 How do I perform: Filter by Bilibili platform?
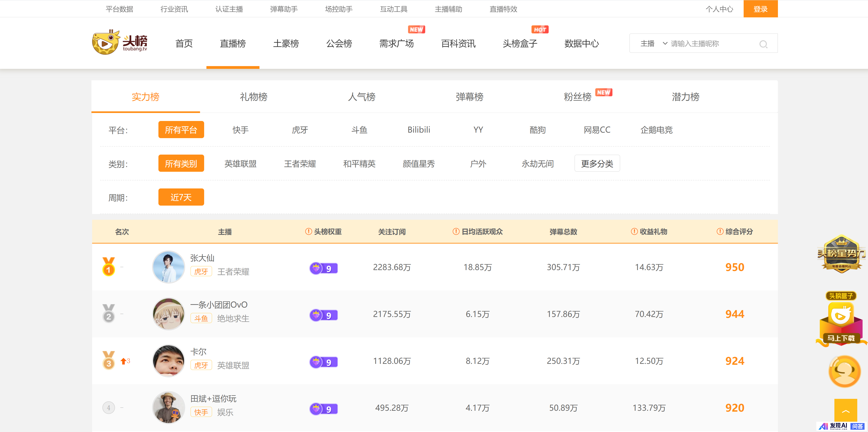[419, 130]
